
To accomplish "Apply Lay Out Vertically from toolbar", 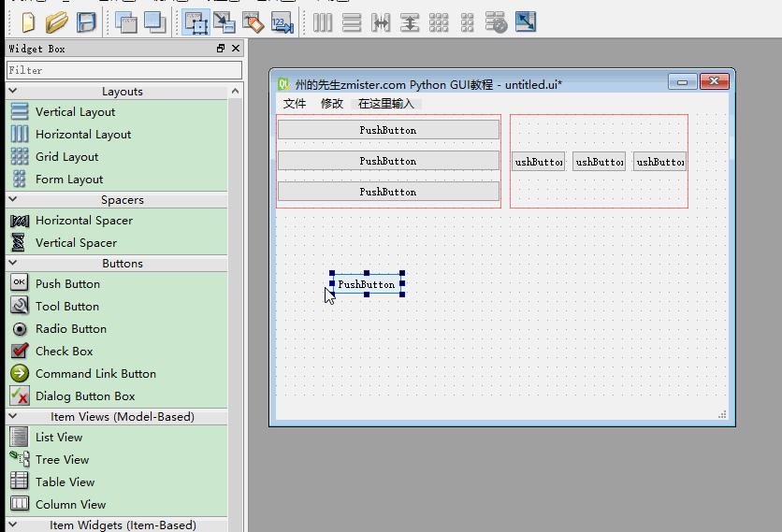I will [352, 22].
